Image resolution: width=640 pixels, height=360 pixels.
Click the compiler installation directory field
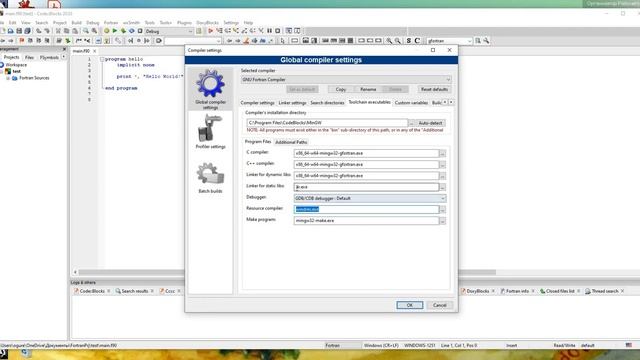pyautogui.click(x=327, y=123)
